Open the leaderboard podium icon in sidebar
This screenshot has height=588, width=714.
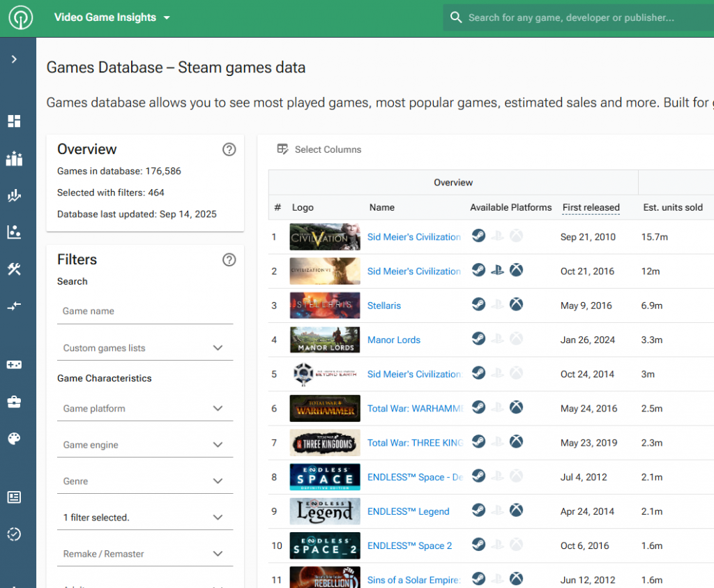click(14, 158)
